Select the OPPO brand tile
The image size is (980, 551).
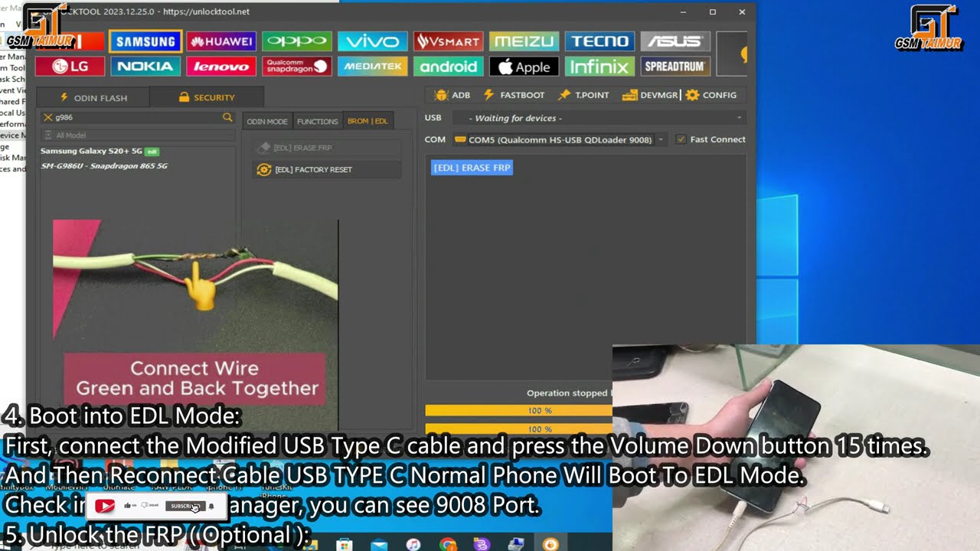297,41
